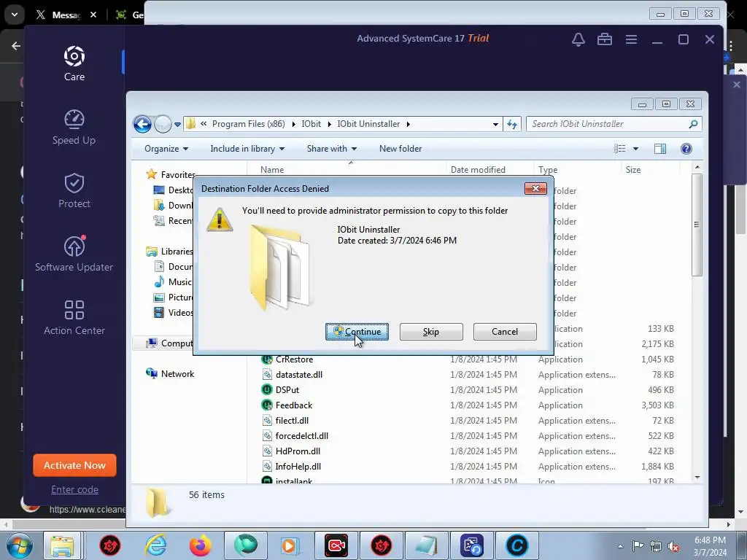Open Action Center in the sidebar
The width and height of the screenshot is (747, 560).
[x=74, y=317]
